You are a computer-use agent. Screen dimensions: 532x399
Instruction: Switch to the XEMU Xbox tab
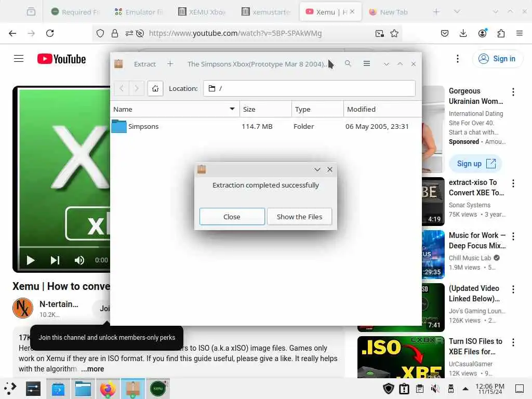click(203, 12)
